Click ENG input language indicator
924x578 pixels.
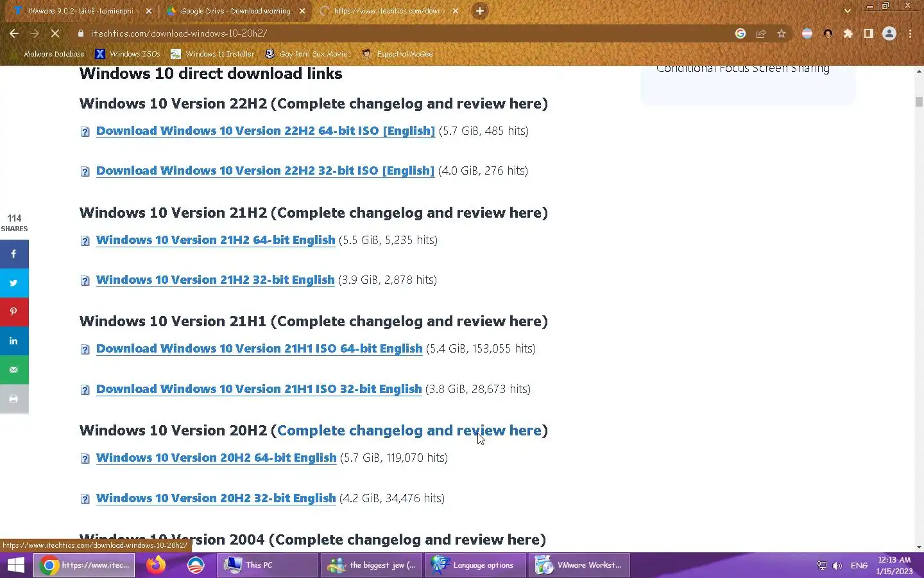pyautogui.click(x=859, y=565)
